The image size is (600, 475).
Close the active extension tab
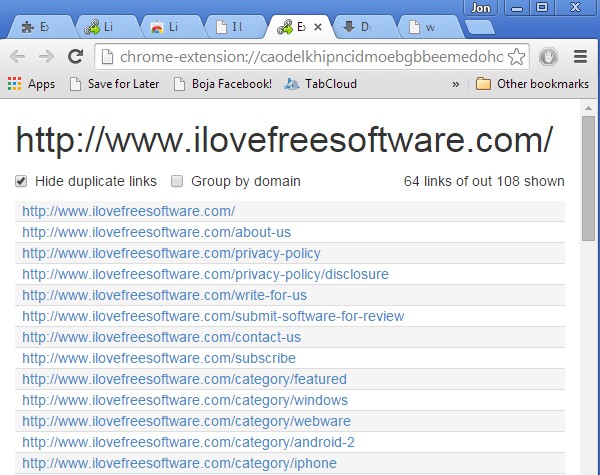pos(318,27)
